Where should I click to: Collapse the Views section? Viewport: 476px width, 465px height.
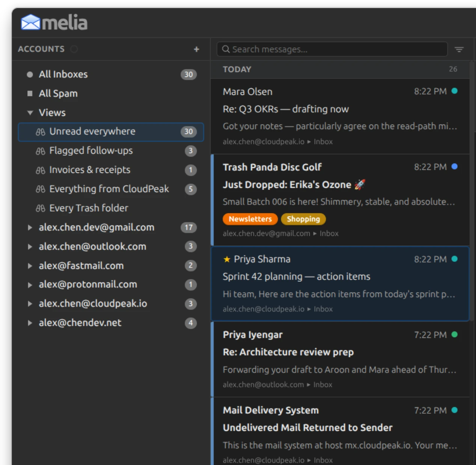pyautogui.click(x=30, y=112)
